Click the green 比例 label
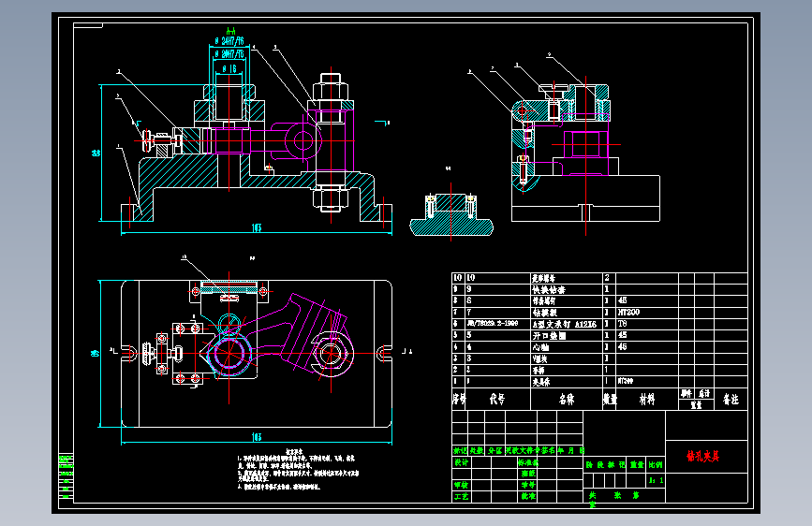The height and width of the screenshot is (526, 812). tap(656, 465)
